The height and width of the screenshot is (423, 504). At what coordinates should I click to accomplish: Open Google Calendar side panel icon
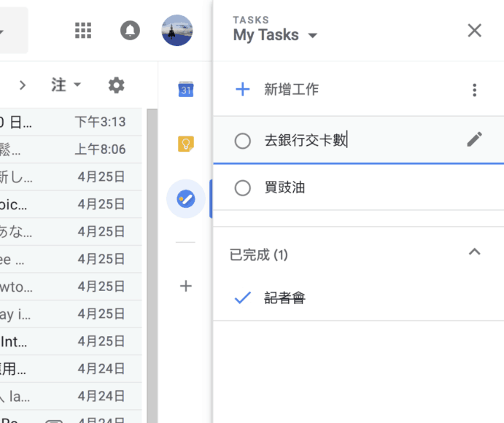pos(186,89)
